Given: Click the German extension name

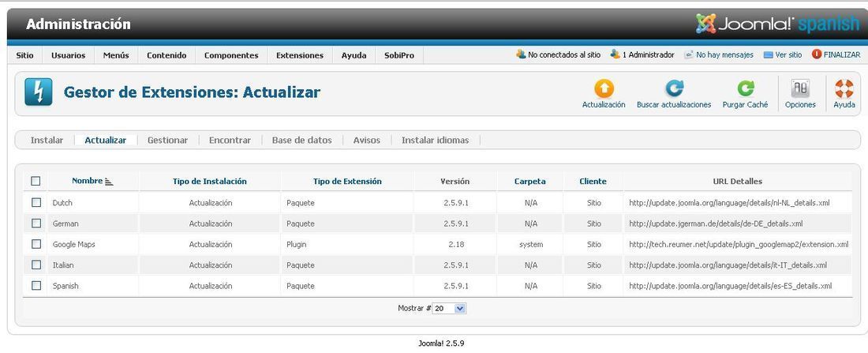Looking at the screenshot, I should pyautogui.click(x=65, y=223).
